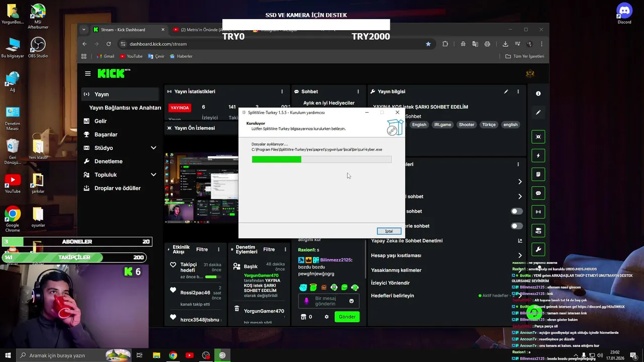This screenshot has height=362, width=644.
Task: Toggle the switch in the row ending 'erle sohbet'
Action: [x=517, y=226]
